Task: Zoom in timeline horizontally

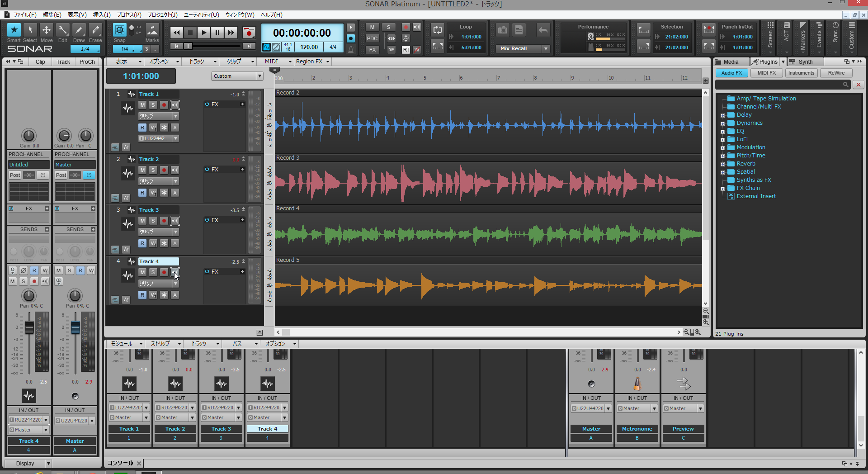Action: tap(698, 332)
